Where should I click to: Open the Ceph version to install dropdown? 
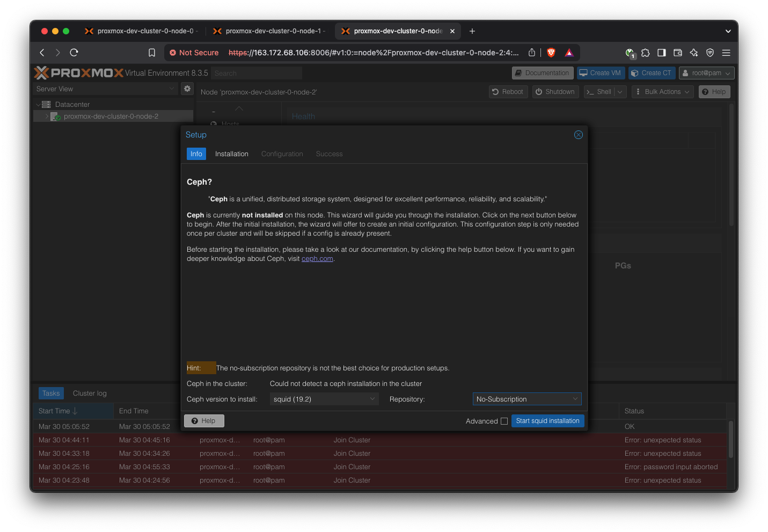(x=324, y=399)
